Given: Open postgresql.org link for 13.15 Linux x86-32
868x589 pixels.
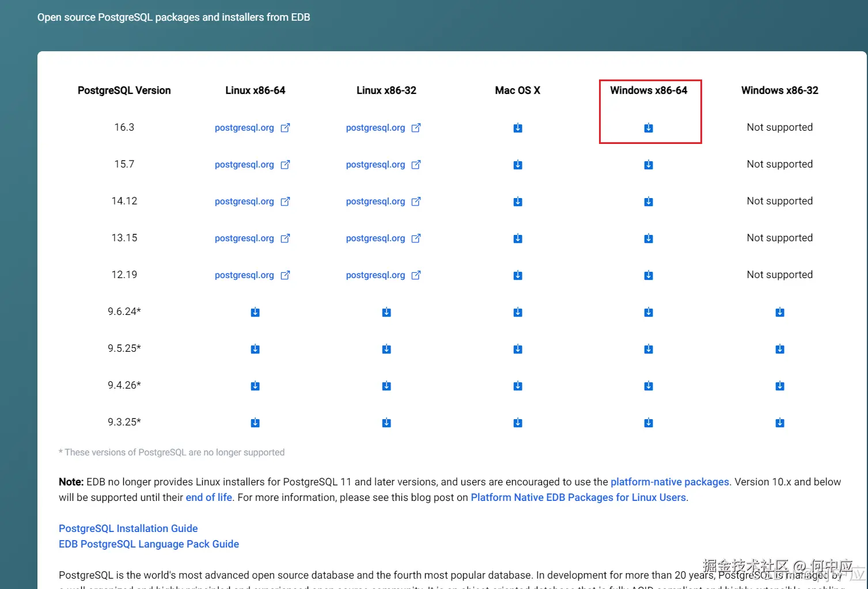Looking at the screenshot, I should point(384,238).
